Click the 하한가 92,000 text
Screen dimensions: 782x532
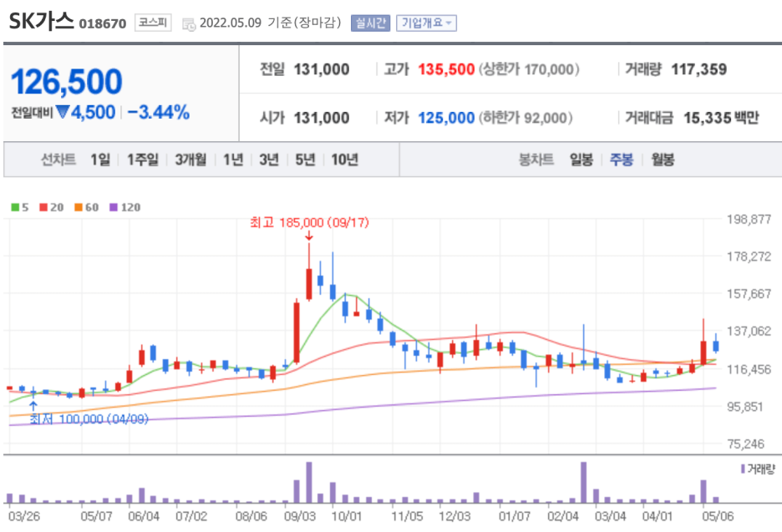click(526, 118)
